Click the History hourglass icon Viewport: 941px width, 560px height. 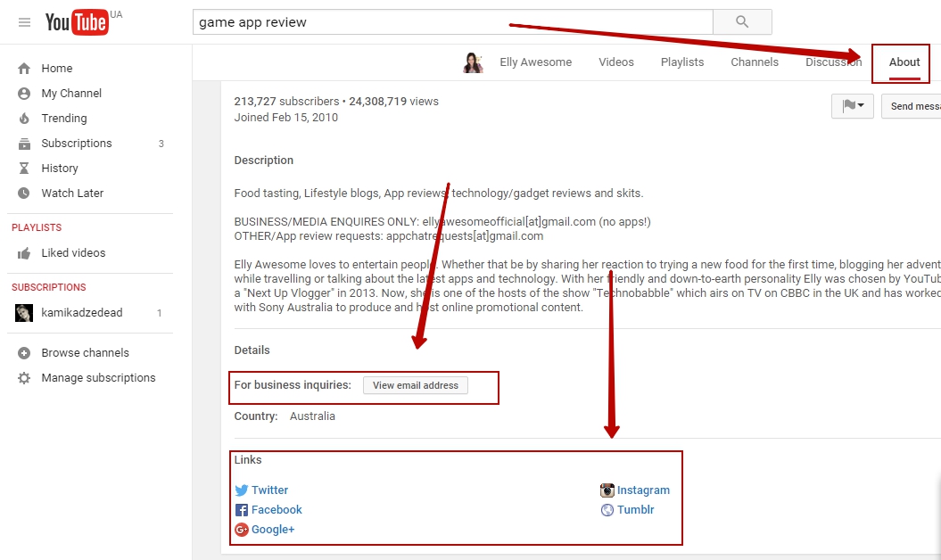point(24,169)
